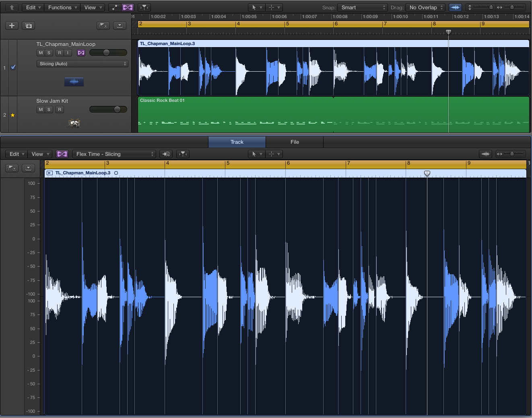Open the Slicing (Auto) dropdown on track 1
532x418 pixels.
point(82,63)
